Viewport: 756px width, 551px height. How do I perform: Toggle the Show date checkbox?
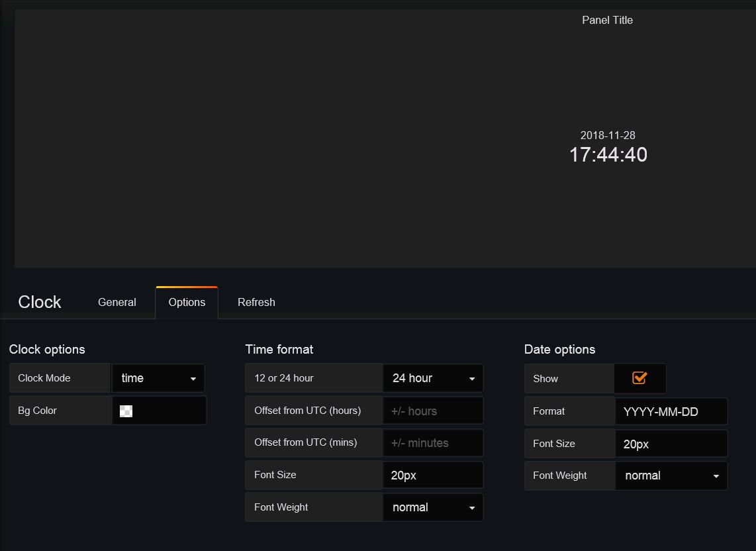(639, 377)
